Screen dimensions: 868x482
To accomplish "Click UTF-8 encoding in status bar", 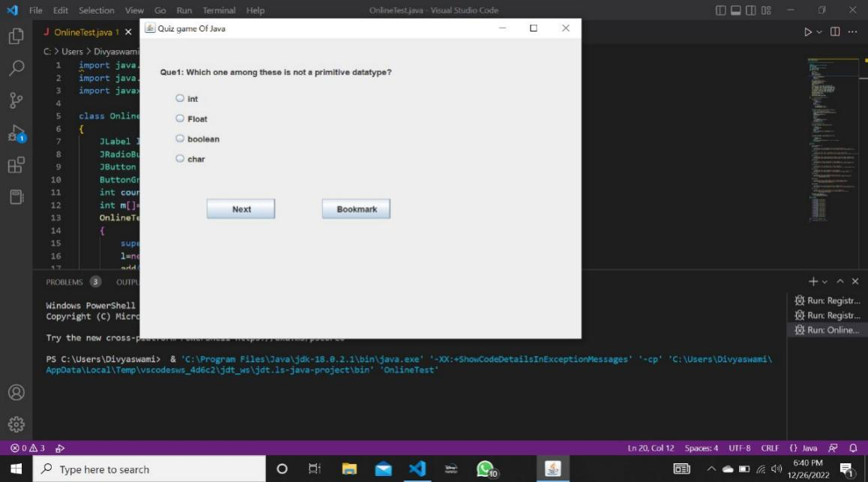I will (740, 448).
